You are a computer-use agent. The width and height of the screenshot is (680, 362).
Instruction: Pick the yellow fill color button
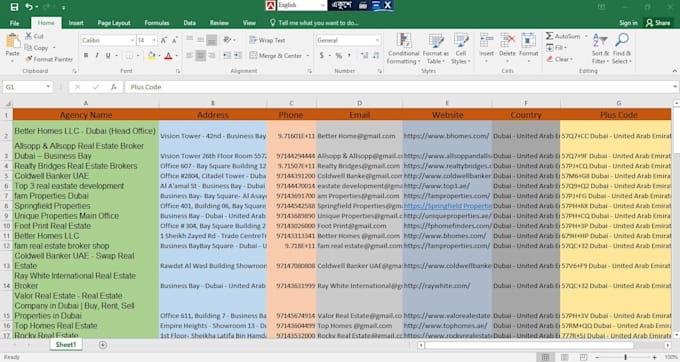point(151,55)
